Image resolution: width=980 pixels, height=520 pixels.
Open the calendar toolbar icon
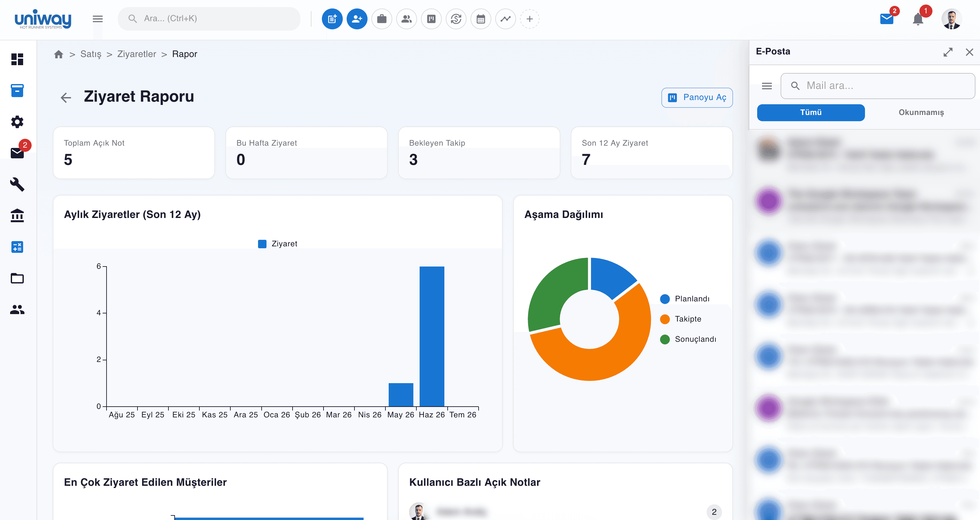pyautogui.click(x=481, y=19)
